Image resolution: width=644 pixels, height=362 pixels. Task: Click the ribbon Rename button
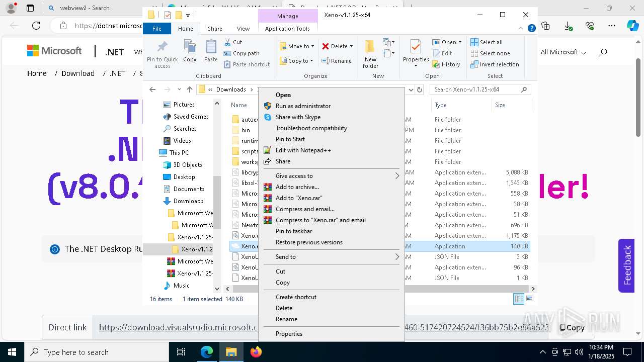(337, 61)
